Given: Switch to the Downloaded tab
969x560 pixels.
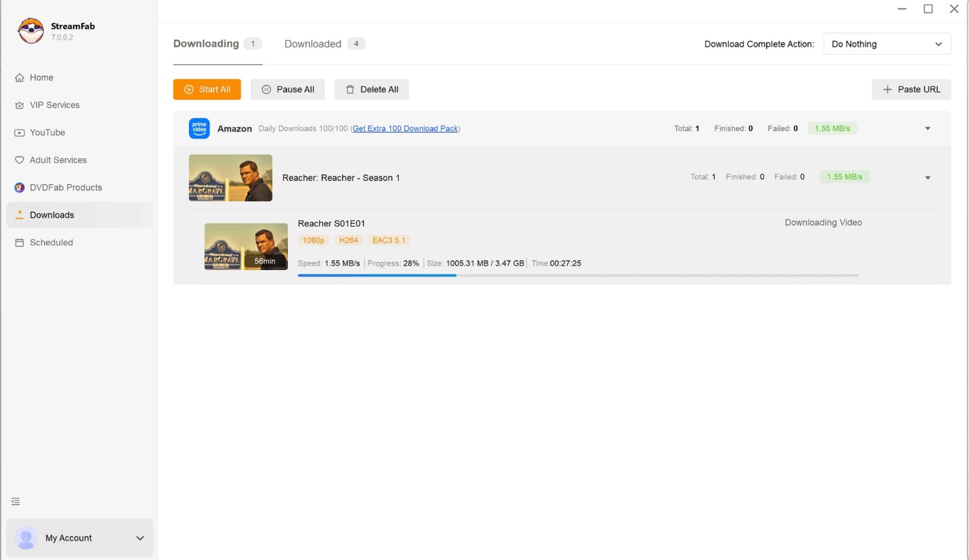Looking at the screenshot, I should click(312, 43).
